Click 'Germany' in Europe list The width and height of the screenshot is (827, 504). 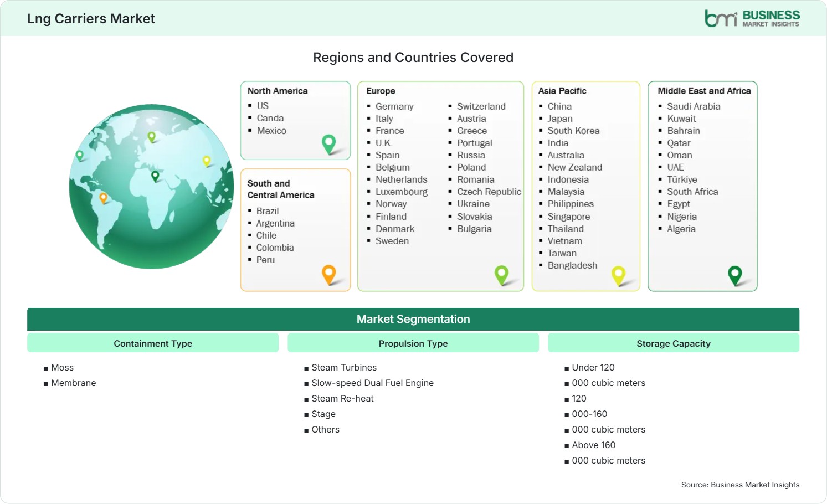pos(394,106)
